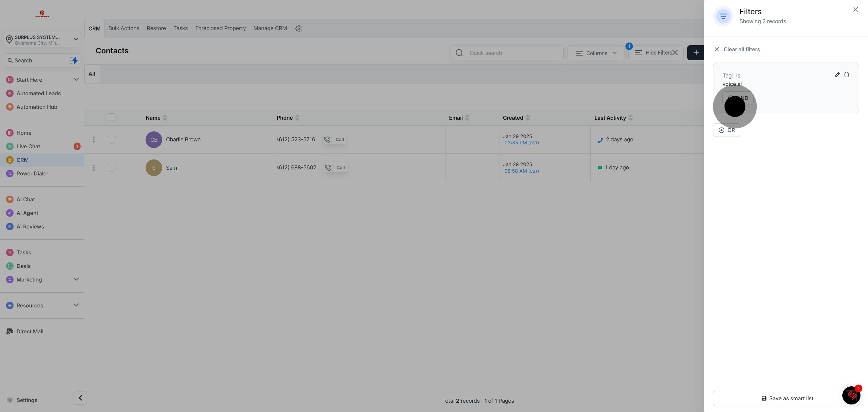Check the Charlie Brown row checkbox
Viewport: 868px width, 412px height.
click(x=112, y=140)
